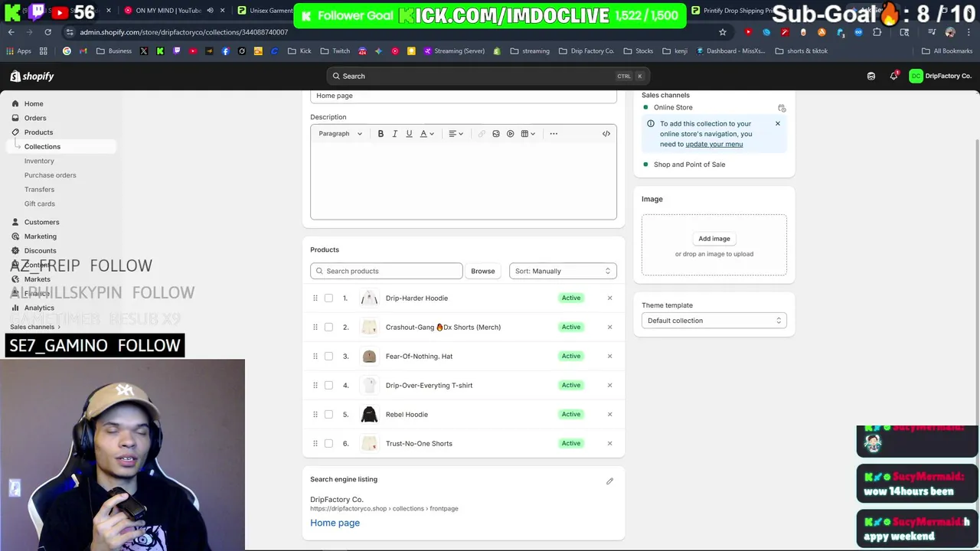Image resolution: width=980 pixels, height=551 pixels.
Task: Insert an image into description
Action: point(496,134)
